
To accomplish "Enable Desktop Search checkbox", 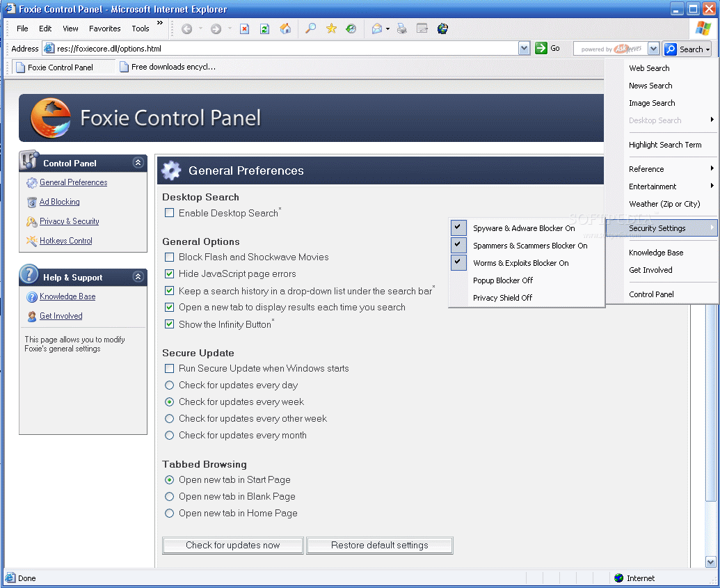I will click(x=170, y=213).
